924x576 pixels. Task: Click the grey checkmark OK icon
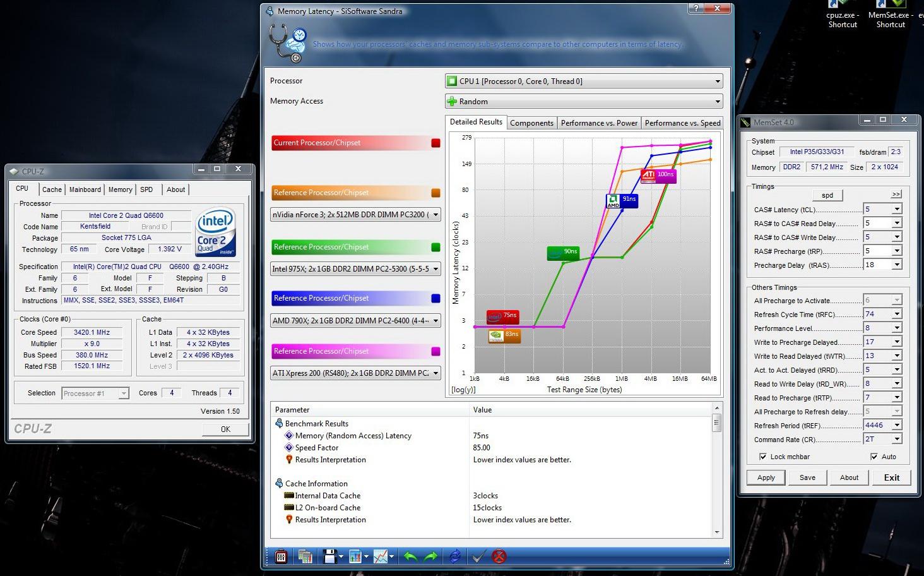coord(478,556)
